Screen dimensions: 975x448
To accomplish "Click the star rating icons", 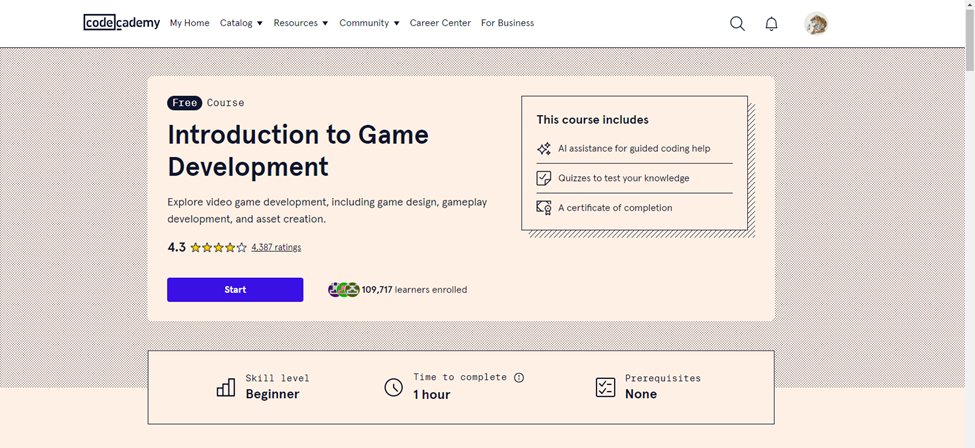I will [x=218, y=248].
